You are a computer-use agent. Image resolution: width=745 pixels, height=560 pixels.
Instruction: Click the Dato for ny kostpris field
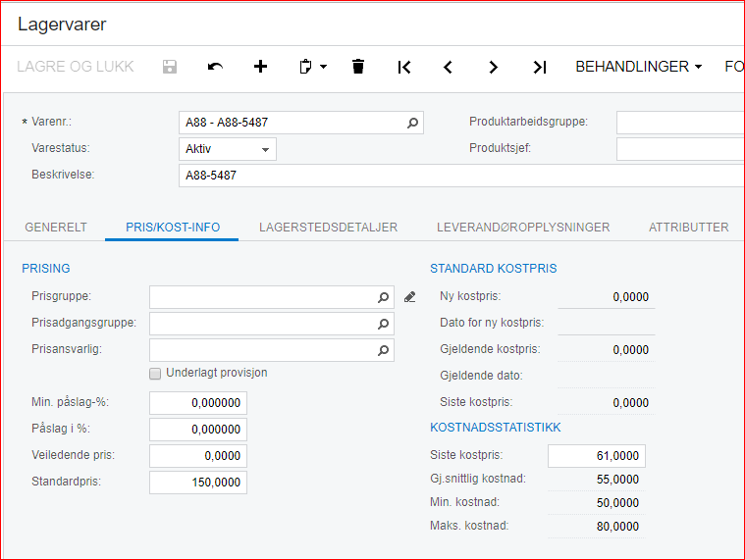click(607, 324)
